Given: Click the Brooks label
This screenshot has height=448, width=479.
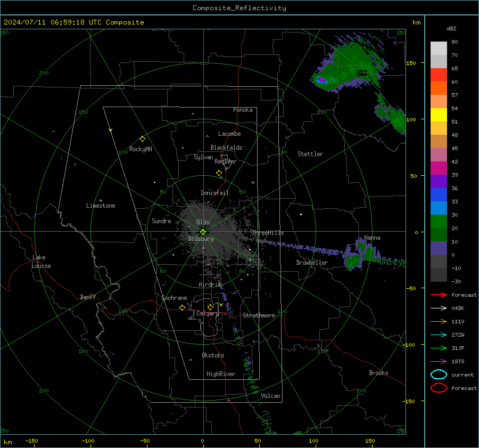Looking at the screenshot, I should (378, 373).
